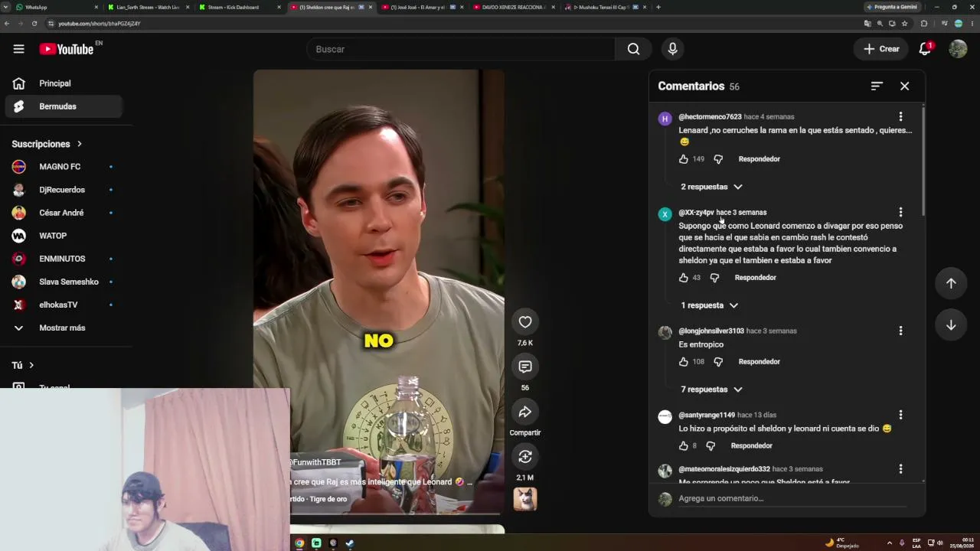
Task: Switch to the WhatsApp browser tab
Action: (55, 7)
